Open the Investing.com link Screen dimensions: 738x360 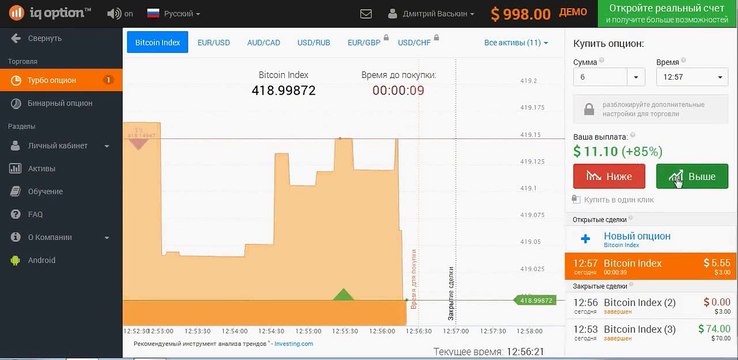[294, 344]
